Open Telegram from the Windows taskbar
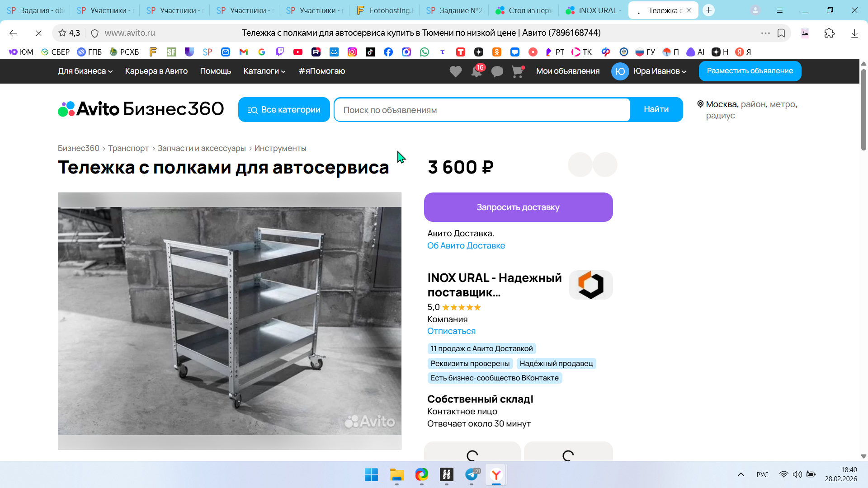The image size is (868, 488). click(x=472, y=474)
